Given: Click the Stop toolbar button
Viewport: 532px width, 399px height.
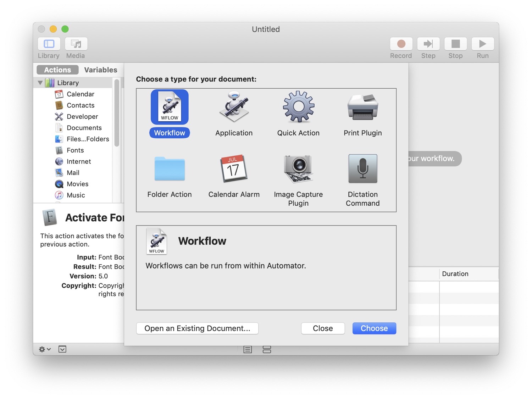Looking at the screenshot, I should coord(456,44).
